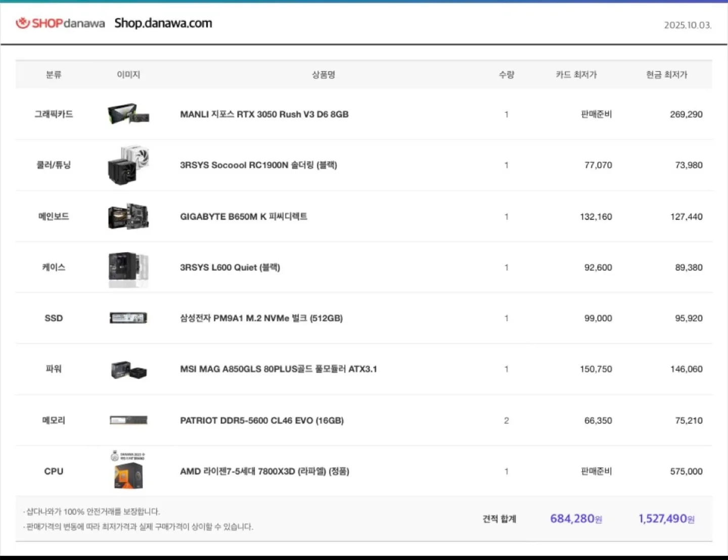This screenshot has height=560, width=728.
Task: Select quantity 2 for PATRIOT memory
Action: pyautogui.click(x=506, y=420)
